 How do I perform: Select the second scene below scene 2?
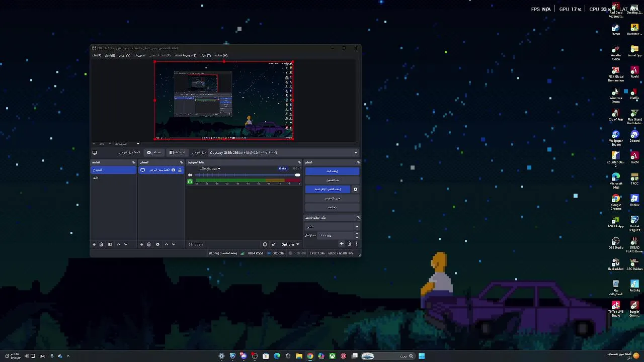114,177
